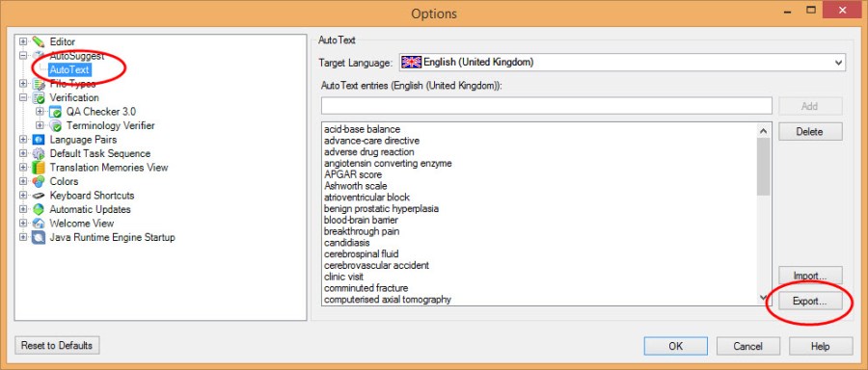The height and width of the screenshot is (370, 868).
Task: Open the Target Language dropdown
Action: 838,63
